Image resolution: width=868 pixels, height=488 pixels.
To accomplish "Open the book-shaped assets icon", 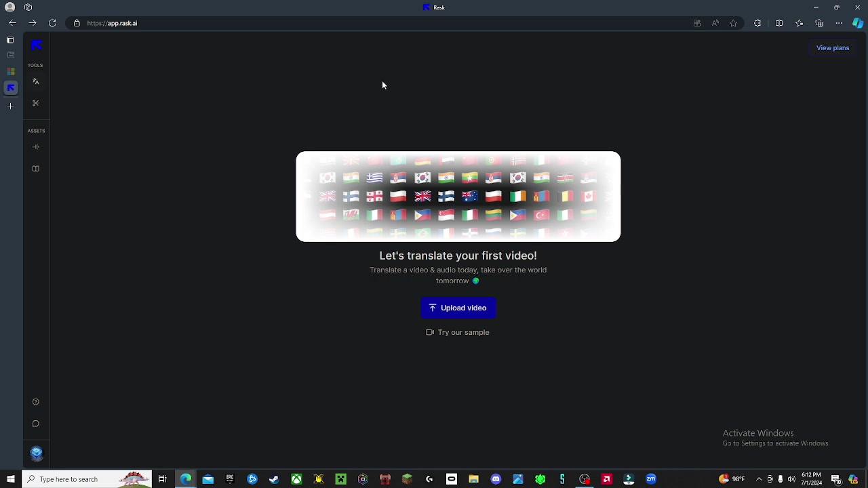I will pyautogui.click(x=36, y=168).
